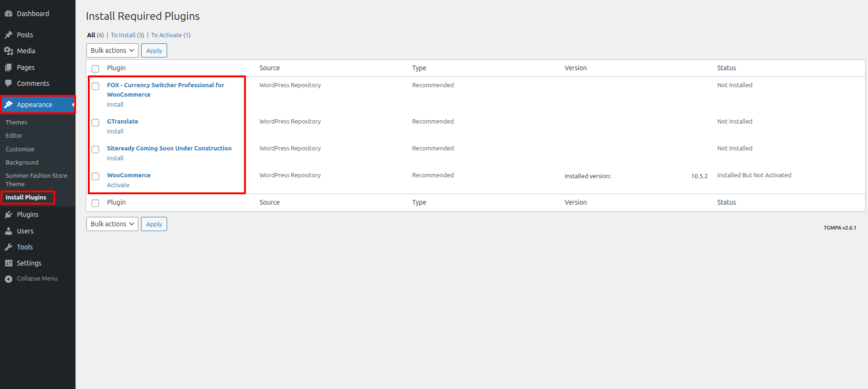The width and height of the screenshot is (868, 389).
Task: Click the Plugins plug icon
Action: [x=8, y=215]
